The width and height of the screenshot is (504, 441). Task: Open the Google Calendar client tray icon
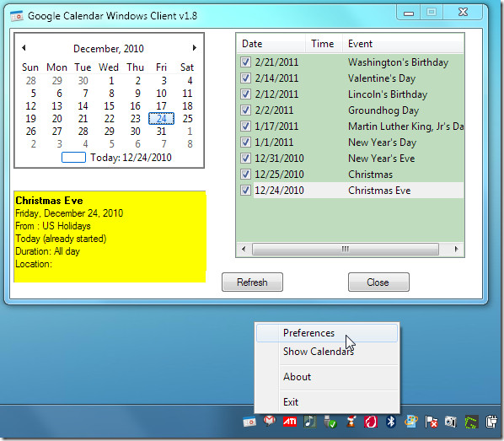pos(249,422)
